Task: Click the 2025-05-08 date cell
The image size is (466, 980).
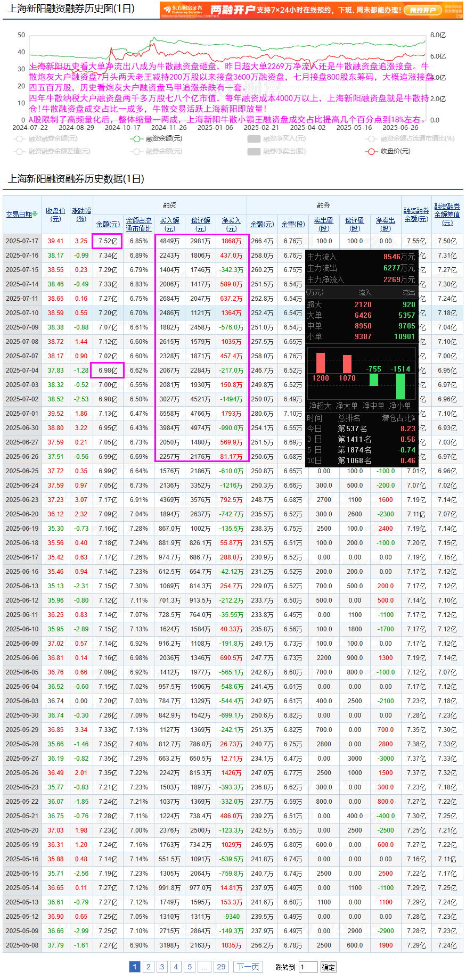Action: (x=22, y=945)
